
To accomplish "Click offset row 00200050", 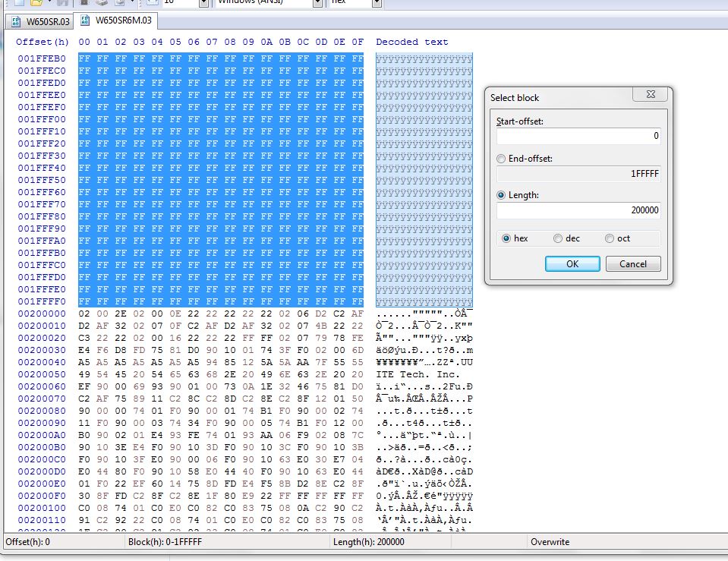I will click(42, 374).
